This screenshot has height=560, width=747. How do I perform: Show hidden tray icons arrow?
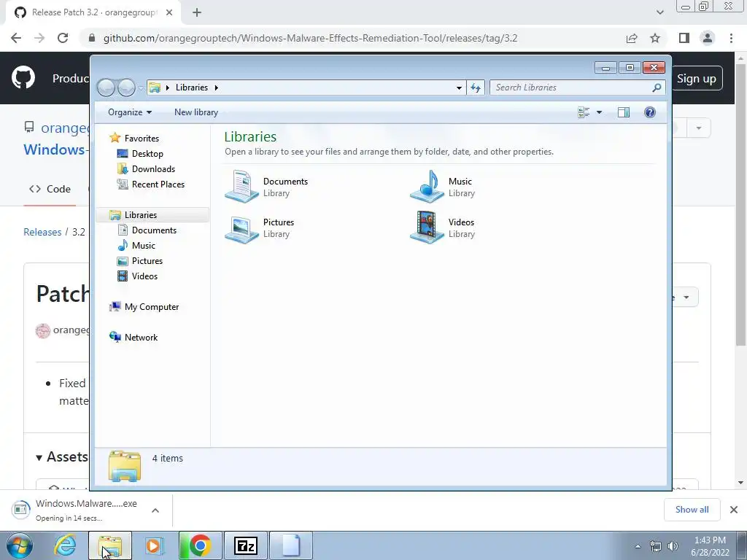point(638,546)
